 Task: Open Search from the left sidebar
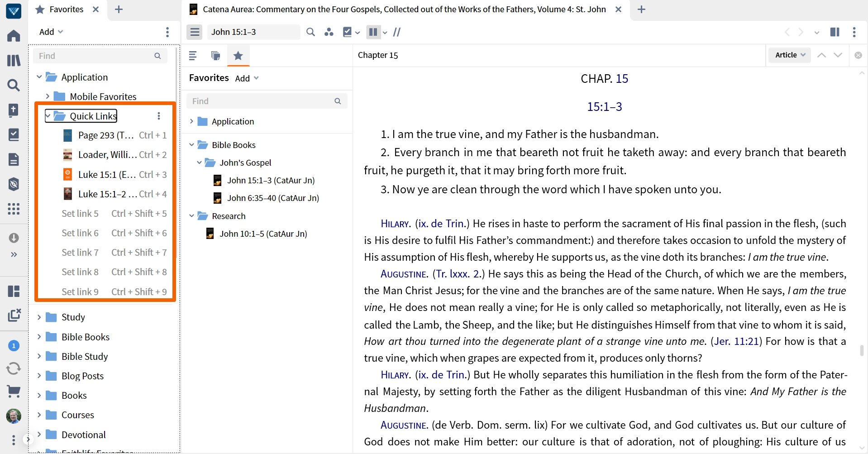[14, 85]
